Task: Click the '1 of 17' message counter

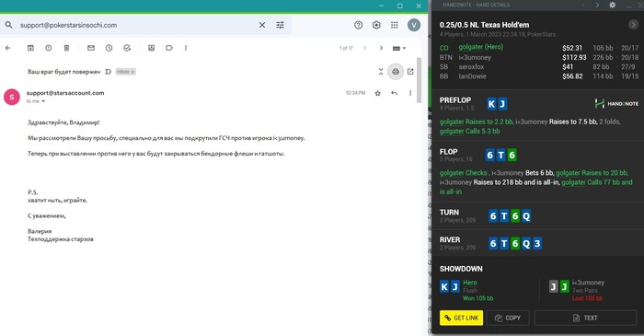Action: pyautogui.click(x=346, y=48)
